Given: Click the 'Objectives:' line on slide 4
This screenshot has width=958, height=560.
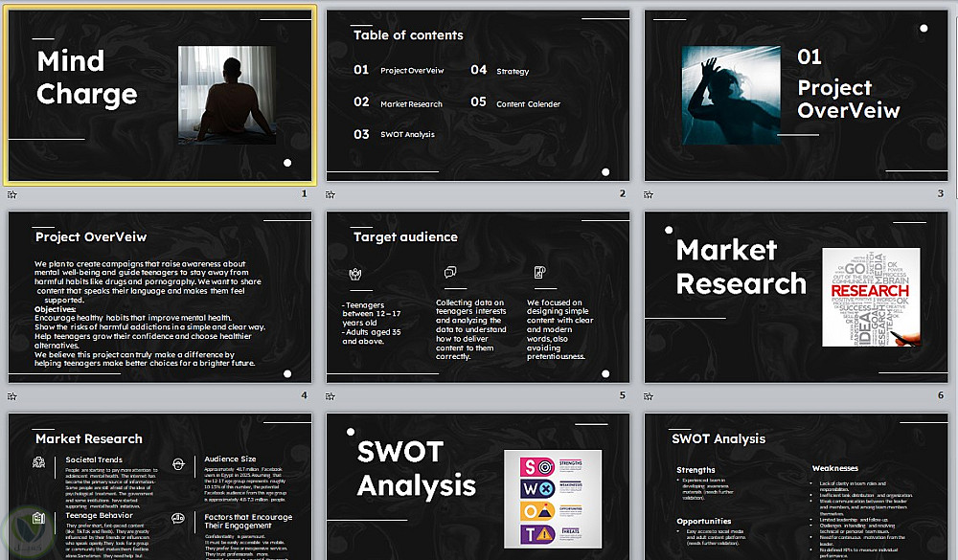Looking at the screenshot, I should [x=55, y=309].
